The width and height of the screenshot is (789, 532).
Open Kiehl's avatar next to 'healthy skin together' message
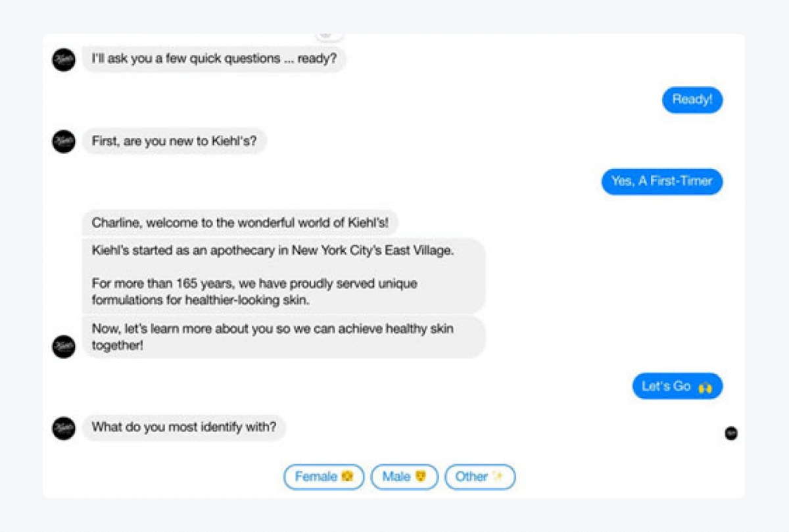click(x=64, y=347)
